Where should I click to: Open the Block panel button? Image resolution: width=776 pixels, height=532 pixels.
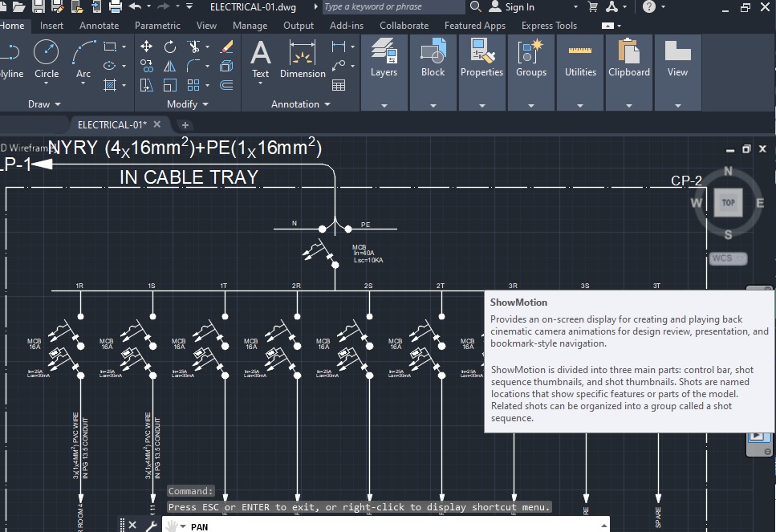click(x=433, y=72)
